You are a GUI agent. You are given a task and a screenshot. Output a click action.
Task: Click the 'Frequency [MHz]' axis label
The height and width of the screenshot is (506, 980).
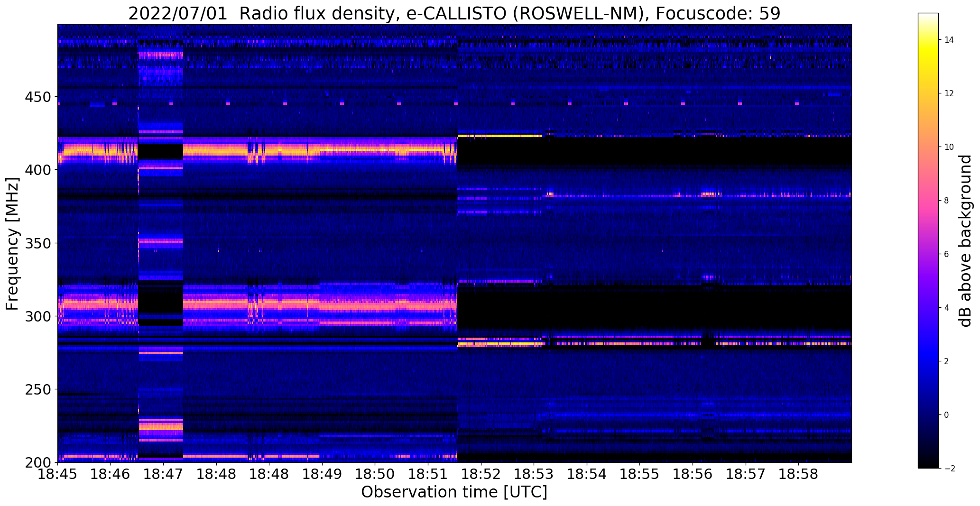[x=13, y=244]
